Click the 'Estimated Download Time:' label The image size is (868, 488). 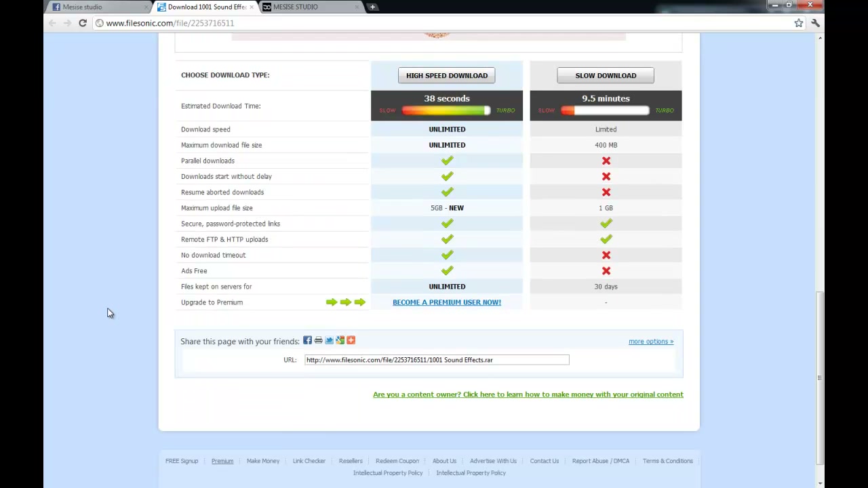tap(221, 106)
